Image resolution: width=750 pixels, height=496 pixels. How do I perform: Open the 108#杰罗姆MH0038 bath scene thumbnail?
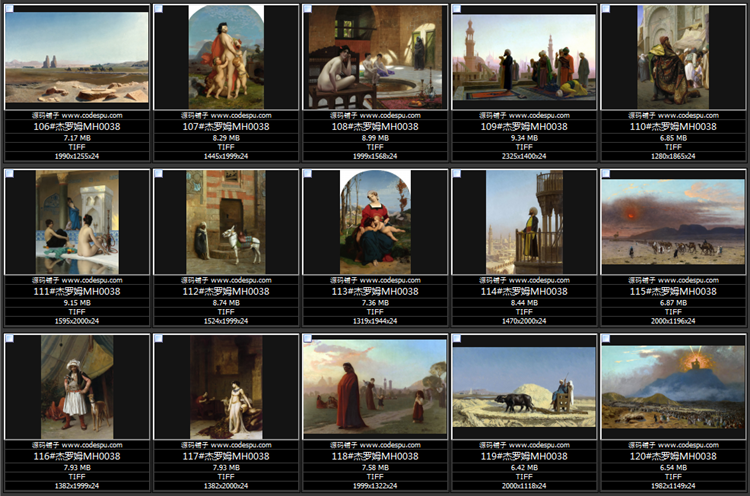point(375,57)
